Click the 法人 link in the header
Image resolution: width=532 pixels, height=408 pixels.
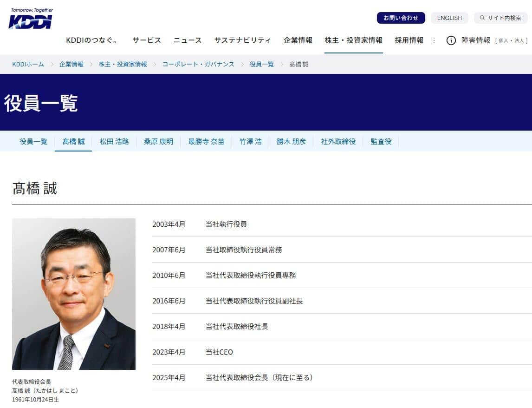[519, 40]
